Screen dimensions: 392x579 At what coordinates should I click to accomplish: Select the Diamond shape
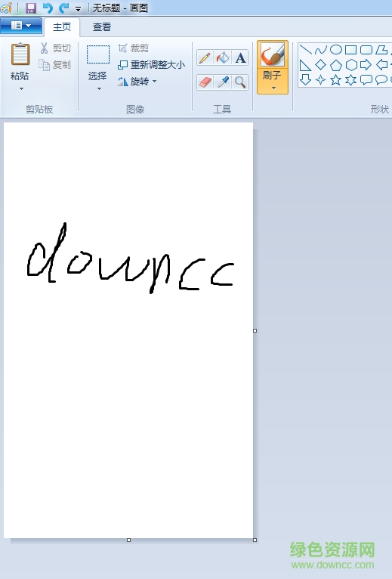321,65
